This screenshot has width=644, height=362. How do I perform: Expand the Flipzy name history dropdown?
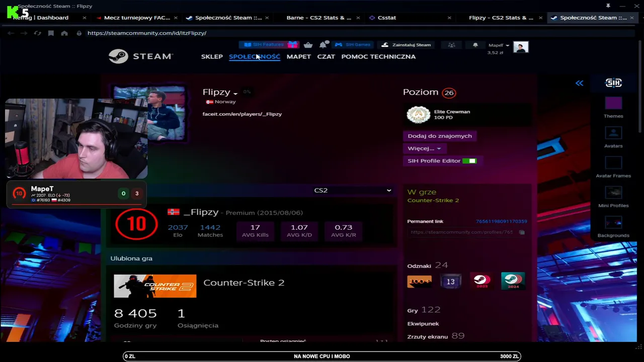click(x=235, y=93)
